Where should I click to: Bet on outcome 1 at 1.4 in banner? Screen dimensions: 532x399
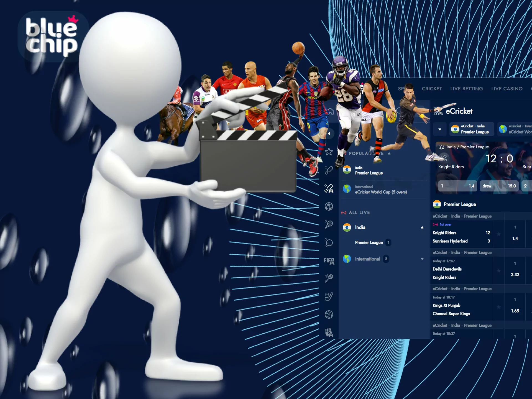click(x=457, y=186)
